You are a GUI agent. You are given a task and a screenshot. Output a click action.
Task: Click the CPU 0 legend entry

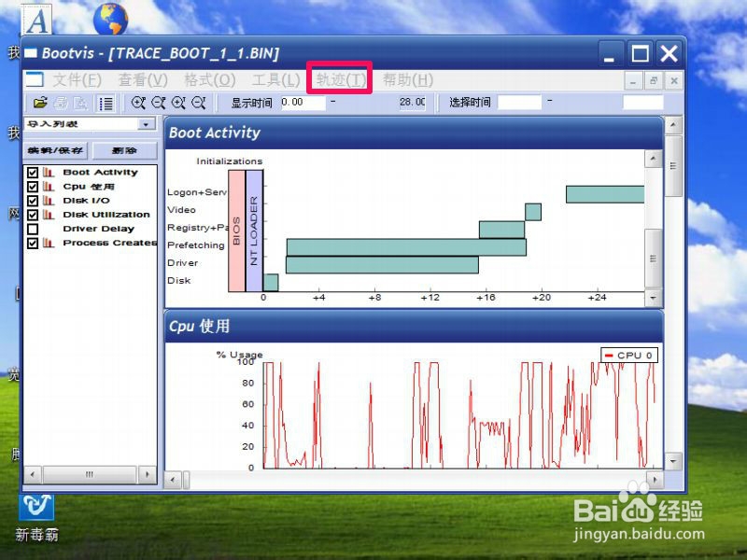pyautogui.click(x=628, y=356)
